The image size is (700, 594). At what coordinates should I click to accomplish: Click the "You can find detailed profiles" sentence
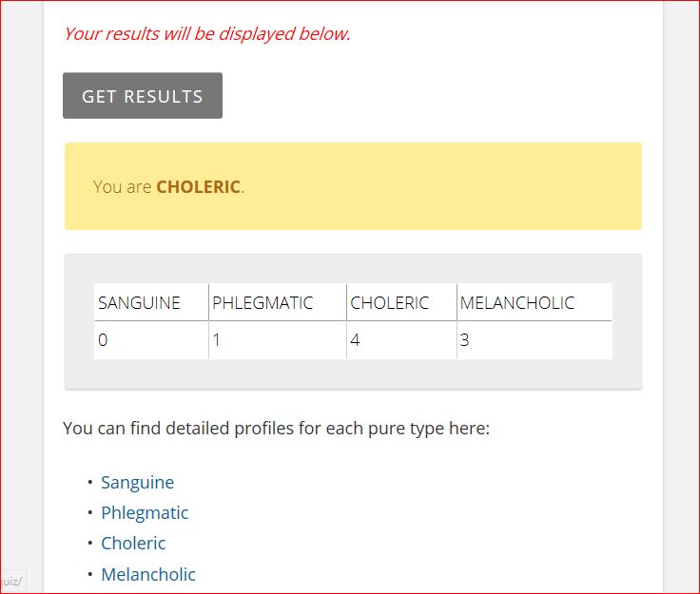tap(276, 428)
